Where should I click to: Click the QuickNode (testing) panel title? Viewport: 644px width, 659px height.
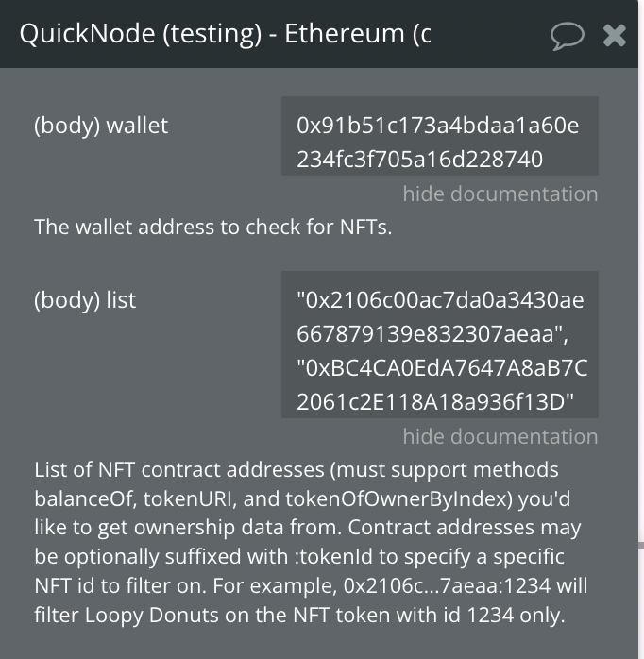225,34
